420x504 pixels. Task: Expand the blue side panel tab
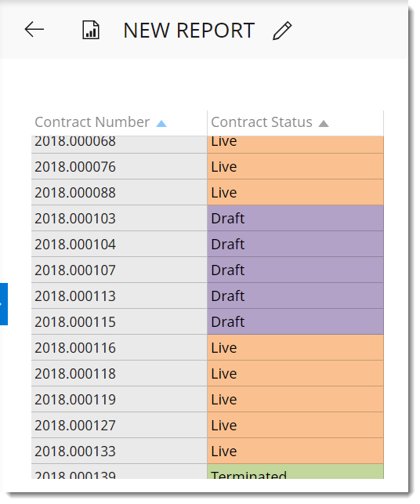(x=4, y=304)
